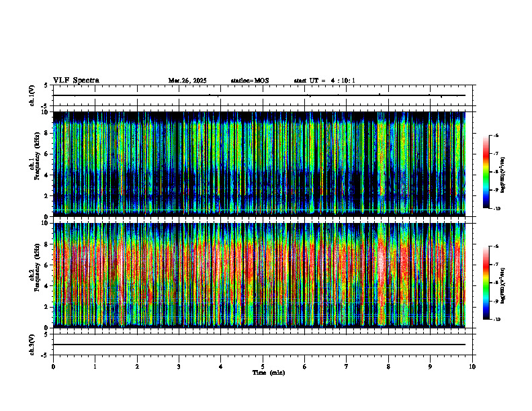Viewport: 532px width, 411px height.
Task: Click the "-10" label on ch.2 colorbar
Action: click(x=497, y=320)
